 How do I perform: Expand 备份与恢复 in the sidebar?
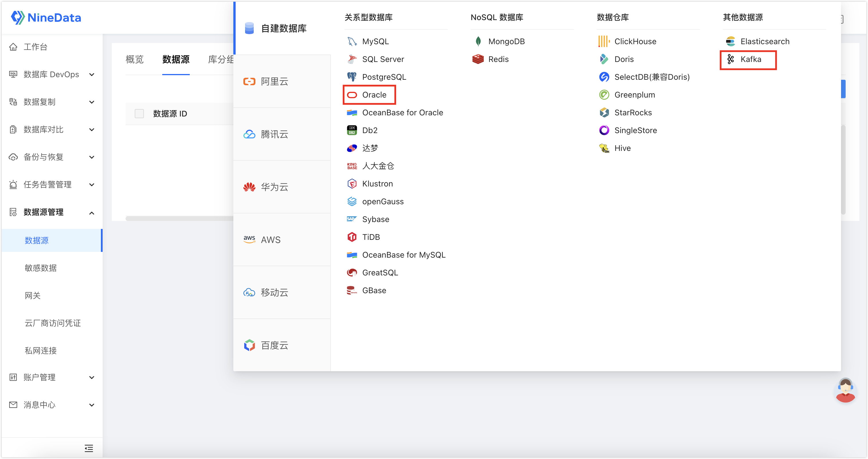[x=52, y=157]
